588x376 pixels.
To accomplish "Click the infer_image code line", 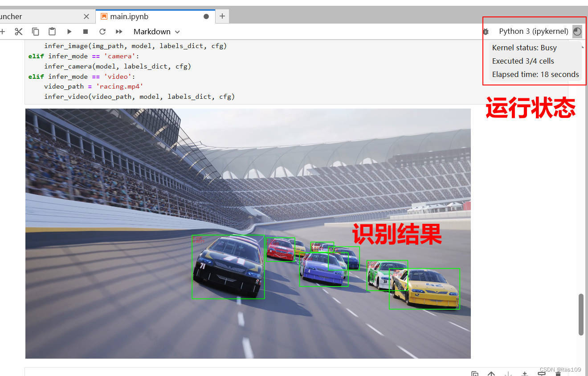I will (x=135, y=46).
